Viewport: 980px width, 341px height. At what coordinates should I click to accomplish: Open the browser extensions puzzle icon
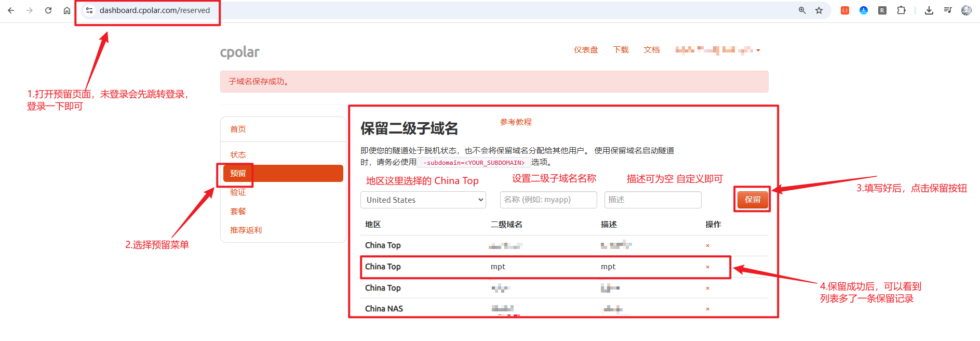point(901,10)
